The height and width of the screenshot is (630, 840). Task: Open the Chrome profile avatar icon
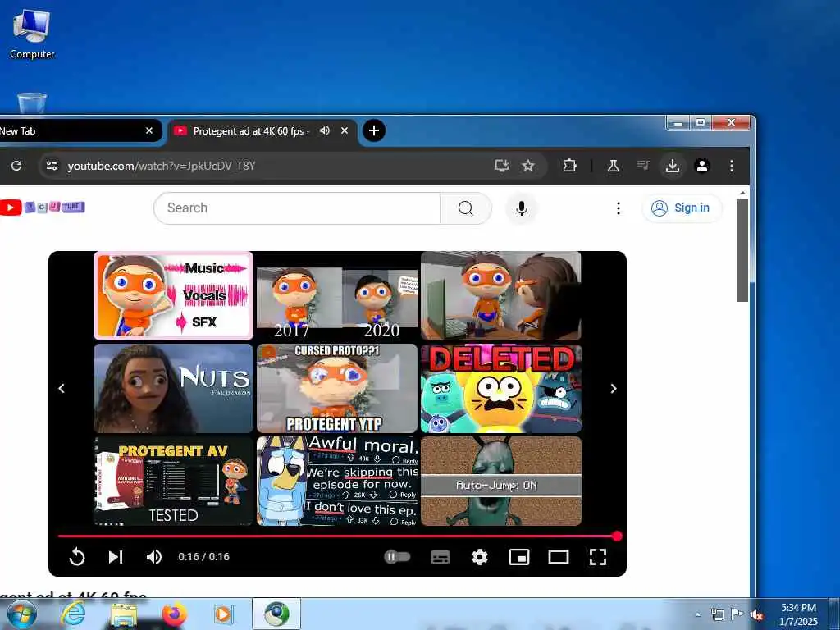[702, 166]
